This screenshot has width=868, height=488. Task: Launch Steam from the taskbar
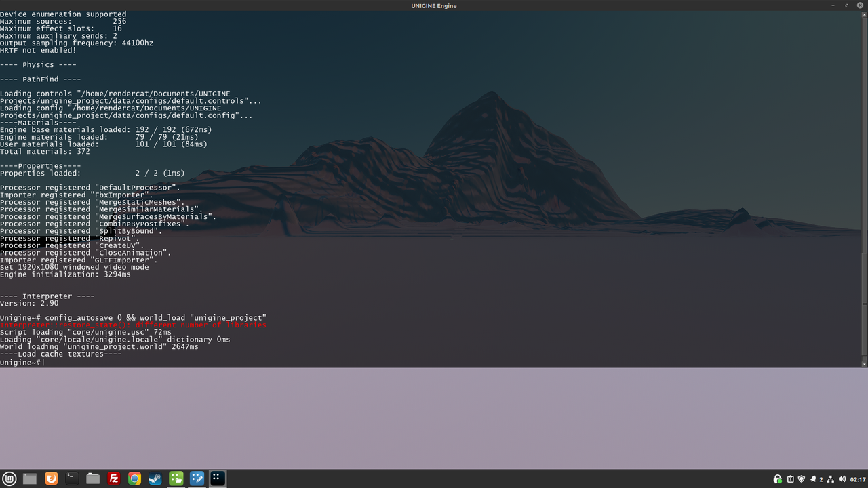pos(155,479)
